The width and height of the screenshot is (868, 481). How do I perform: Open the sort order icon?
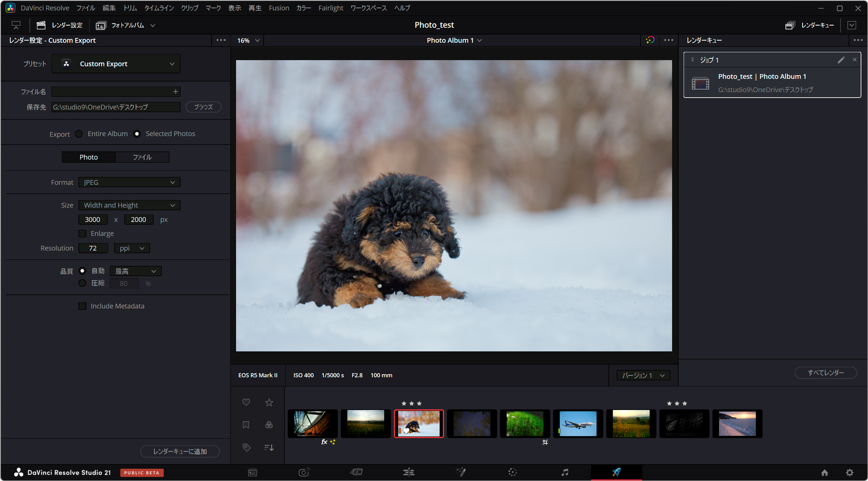click(269, 448)
